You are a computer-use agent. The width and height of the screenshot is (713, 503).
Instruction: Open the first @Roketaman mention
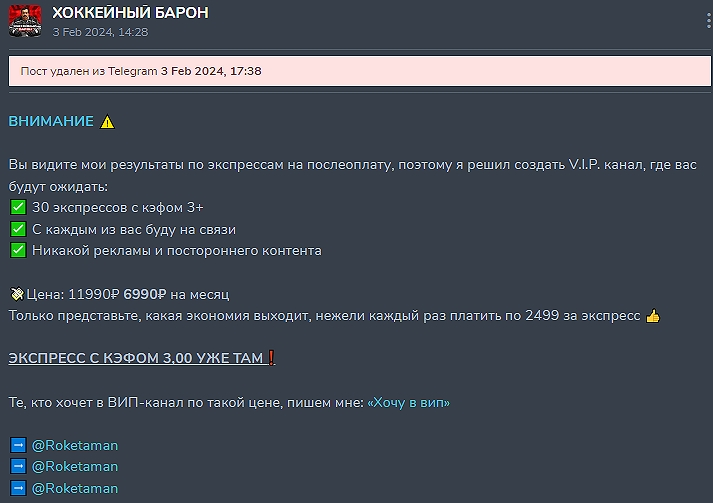click(x=75, y=445)
